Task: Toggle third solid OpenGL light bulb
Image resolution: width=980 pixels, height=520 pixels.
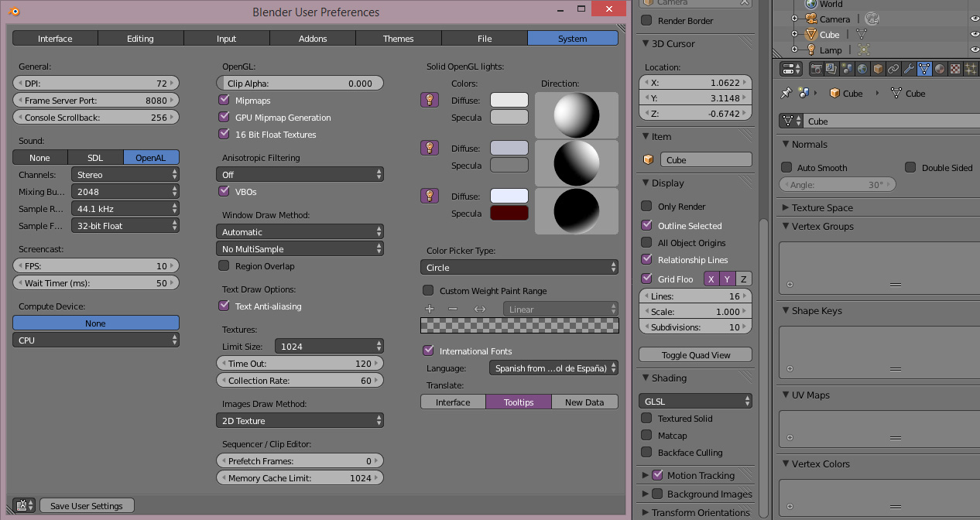Action: 429,196
